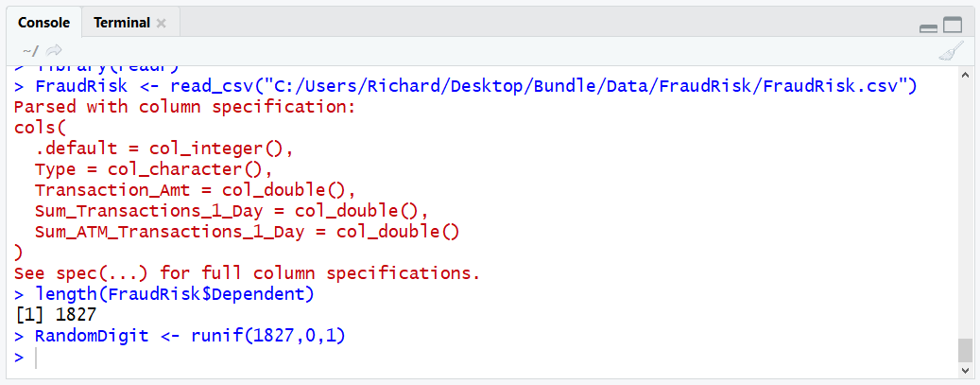
Task: Minimize the Console pane
Action: point(928,27)
